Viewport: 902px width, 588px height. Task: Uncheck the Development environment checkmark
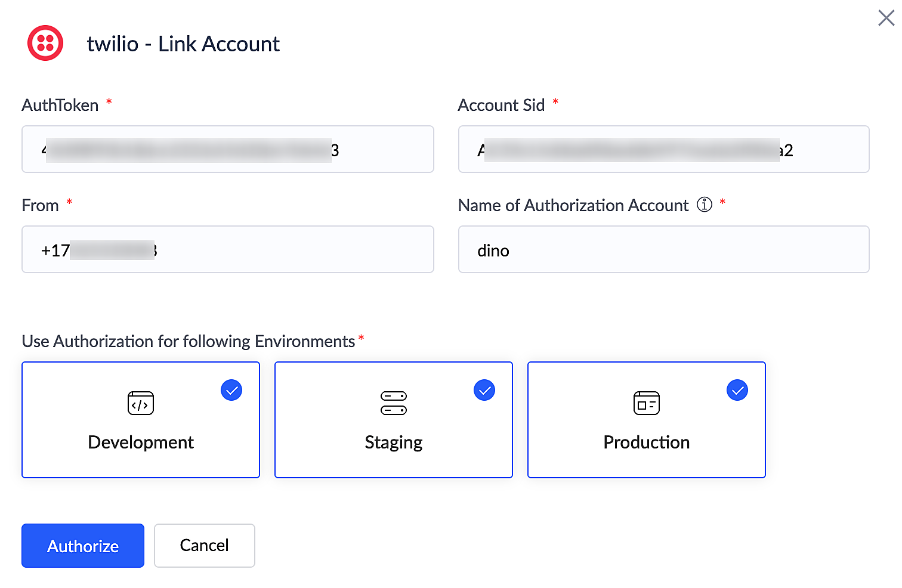pos(231,391)
